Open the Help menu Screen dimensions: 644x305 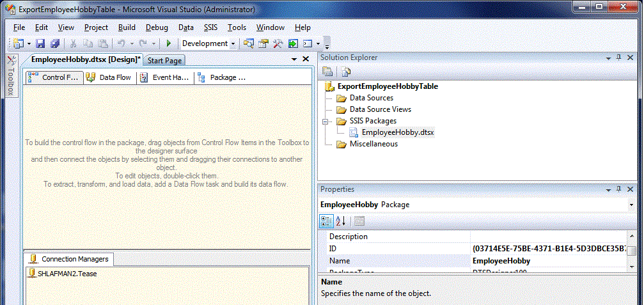tap(302, 27)
